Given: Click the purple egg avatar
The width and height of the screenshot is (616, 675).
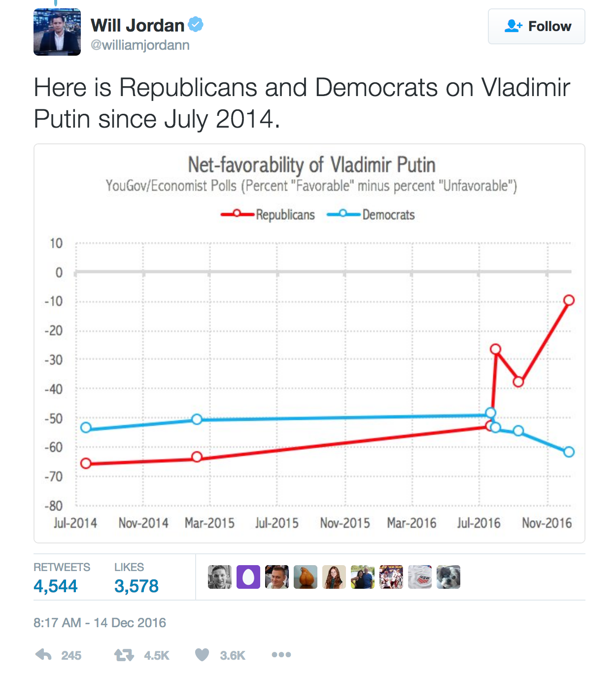Looking at the screenshot, I should [248, 577].
